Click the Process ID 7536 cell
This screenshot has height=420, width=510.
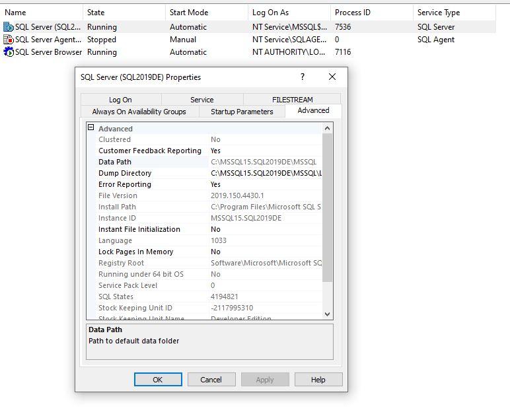pos(343,27)
